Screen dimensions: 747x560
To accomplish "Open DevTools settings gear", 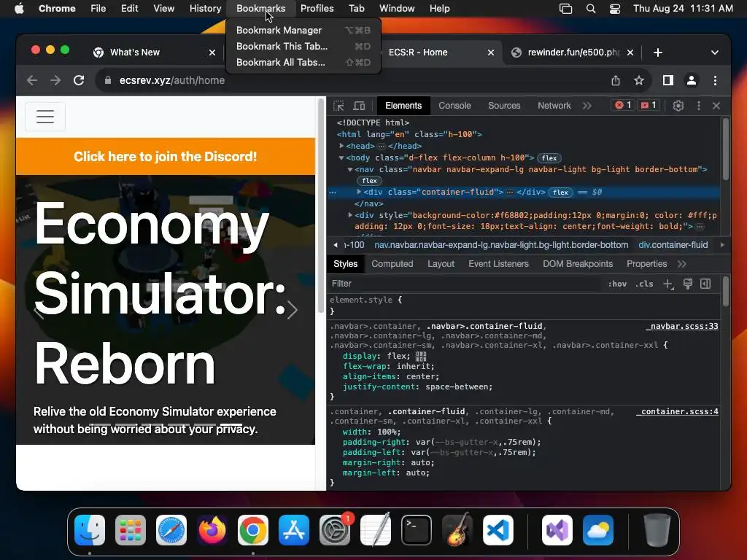I will (678, 106).
